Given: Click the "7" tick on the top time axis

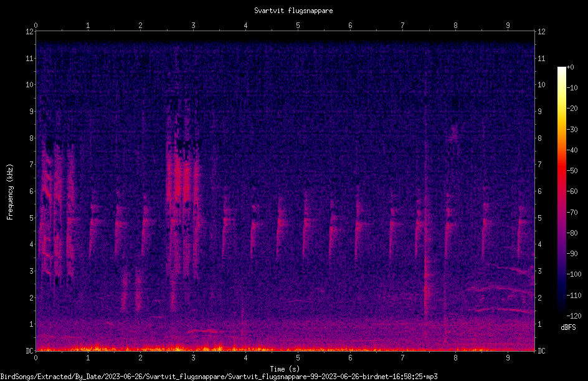Looking at the screenshot, I should tap(403, 26).
